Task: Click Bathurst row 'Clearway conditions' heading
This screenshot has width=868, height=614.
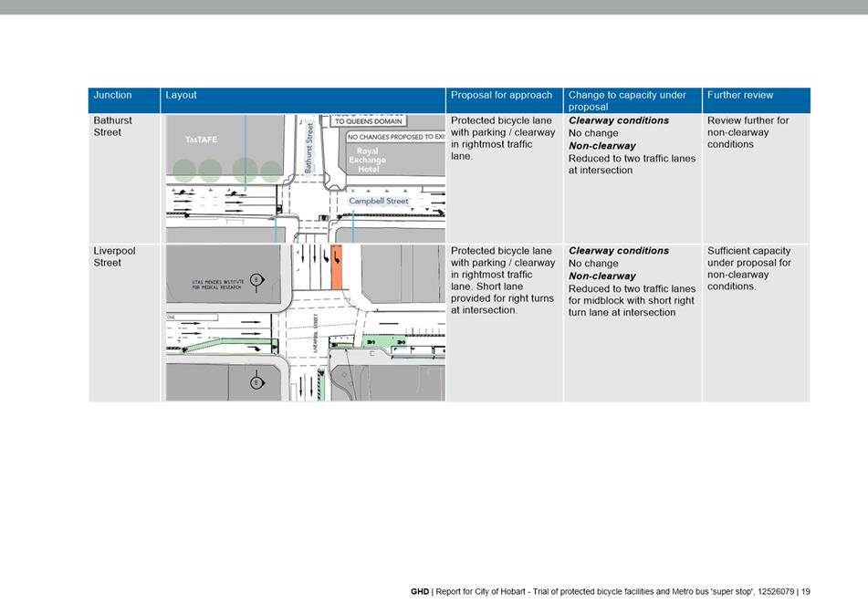Action: 618,120
